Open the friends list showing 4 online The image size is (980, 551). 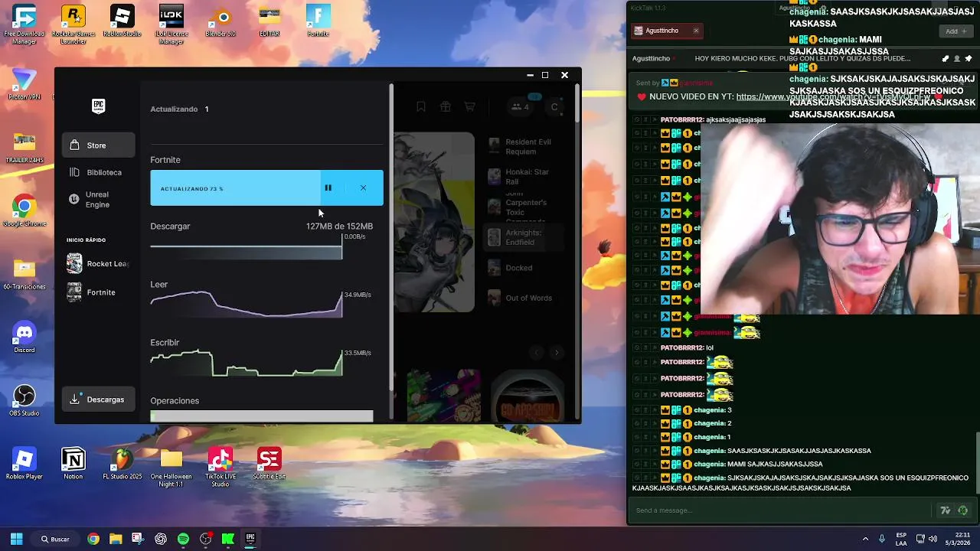pyautogui.click(x=521, y=107)
